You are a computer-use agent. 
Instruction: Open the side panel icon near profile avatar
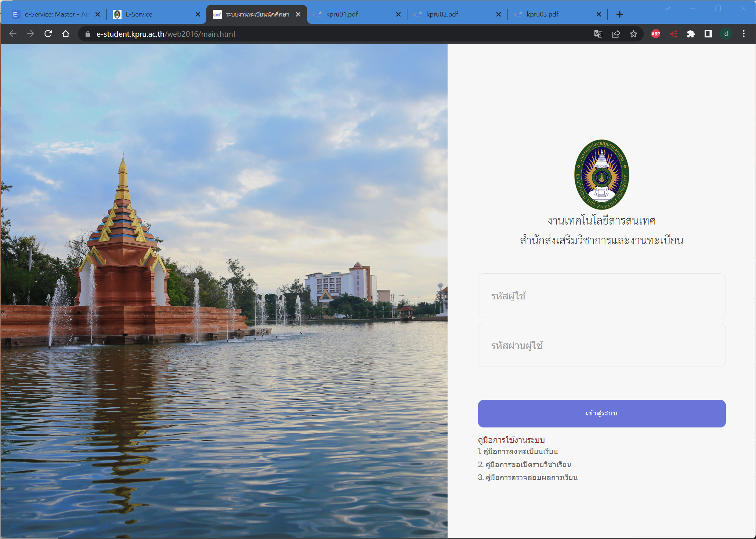(708, 34)
